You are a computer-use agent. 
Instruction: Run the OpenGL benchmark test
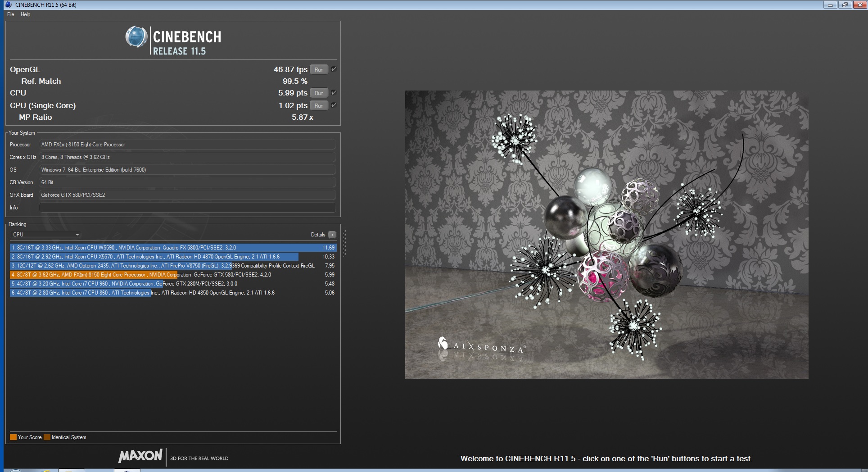point(319,70)
